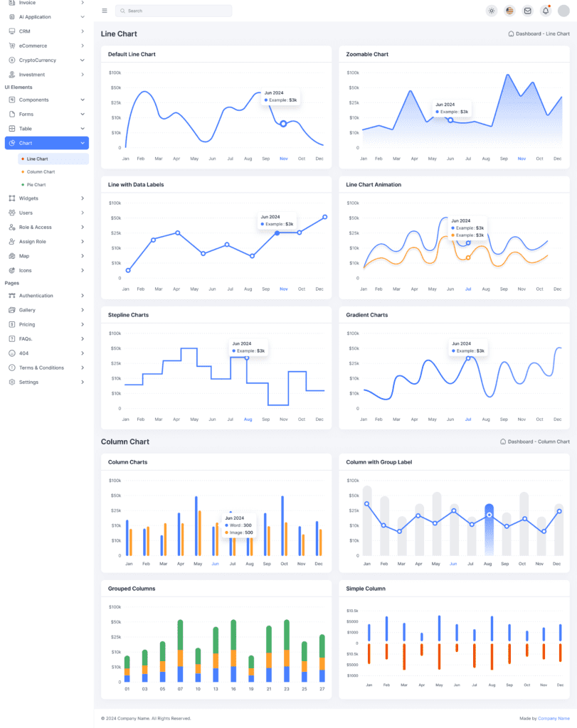Click the Company Name footer link
This screenshot has width=577, height=728.
coord(554,718)
